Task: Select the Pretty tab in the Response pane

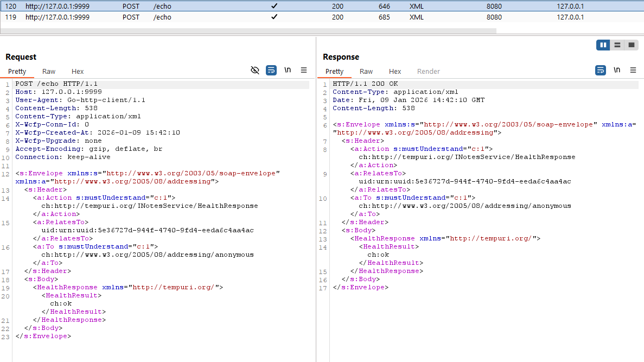Action: click(335, 71)
